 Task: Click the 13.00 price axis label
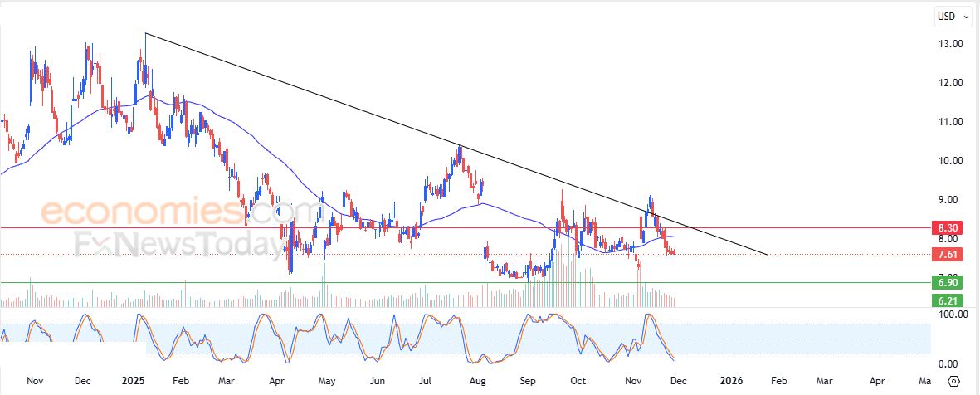[x=950, y=44]
